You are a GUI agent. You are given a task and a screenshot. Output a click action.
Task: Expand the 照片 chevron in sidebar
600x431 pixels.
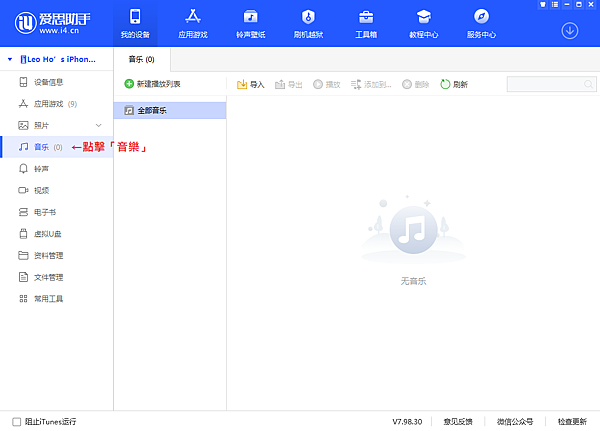[99, 126]
